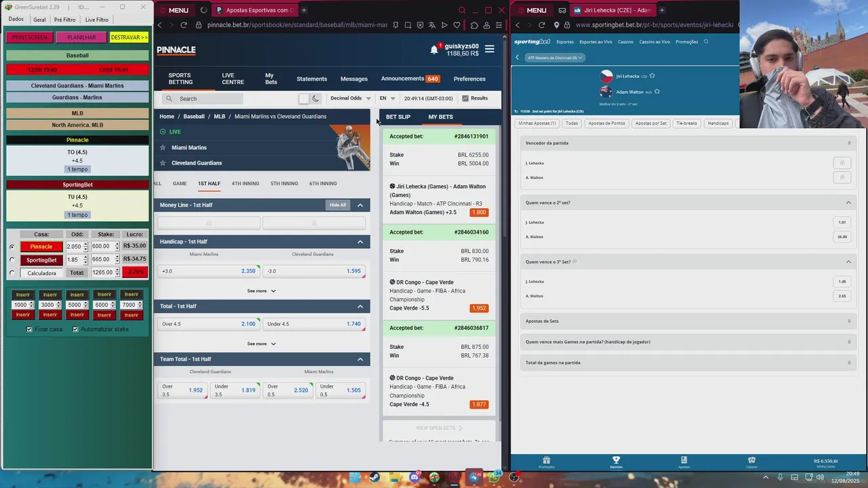The width and height of the screenshot is (868, 488).
Task: Collapse Quem vence o 2º set section
Action: point(848,203)
